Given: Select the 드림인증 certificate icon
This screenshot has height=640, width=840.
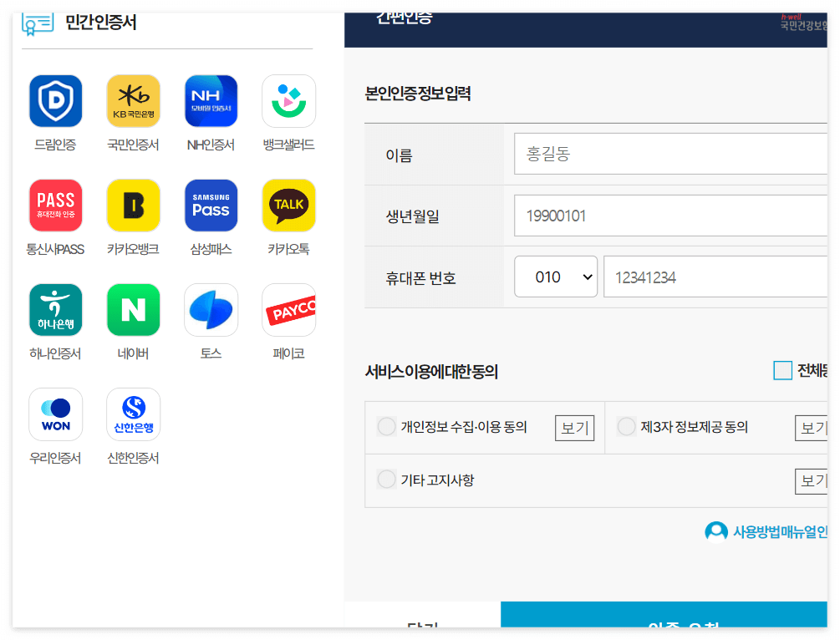Looking at the screenshot, I should point(56,101).
